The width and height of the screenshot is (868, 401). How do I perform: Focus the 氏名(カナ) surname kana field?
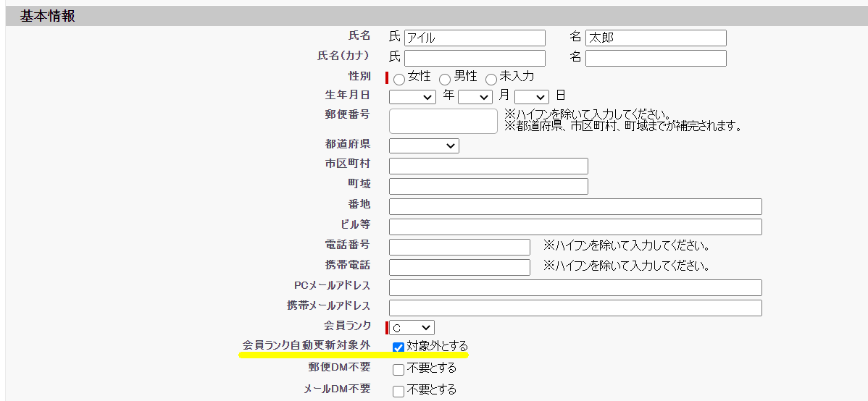(x=475, y=58)
